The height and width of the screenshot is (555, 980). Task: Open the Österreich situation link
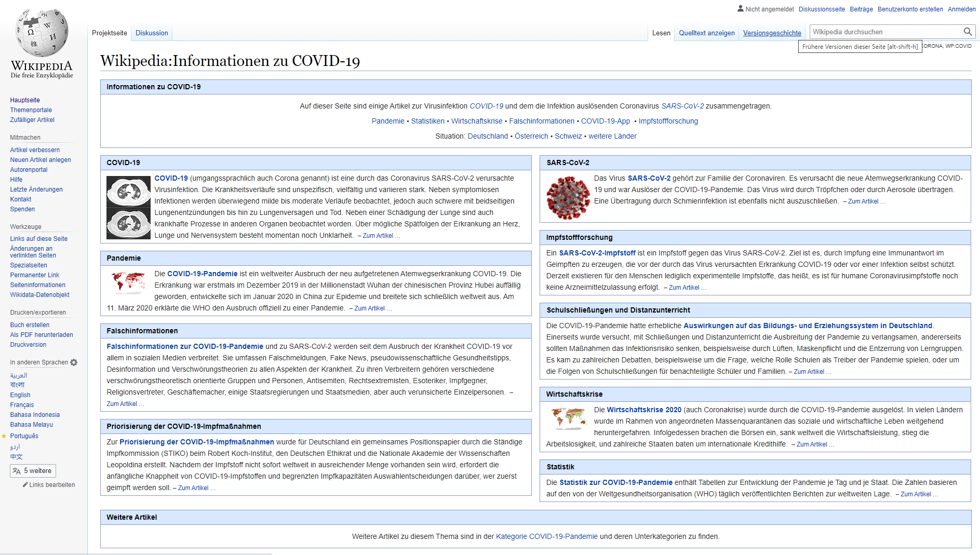click(x=531, y=136)
